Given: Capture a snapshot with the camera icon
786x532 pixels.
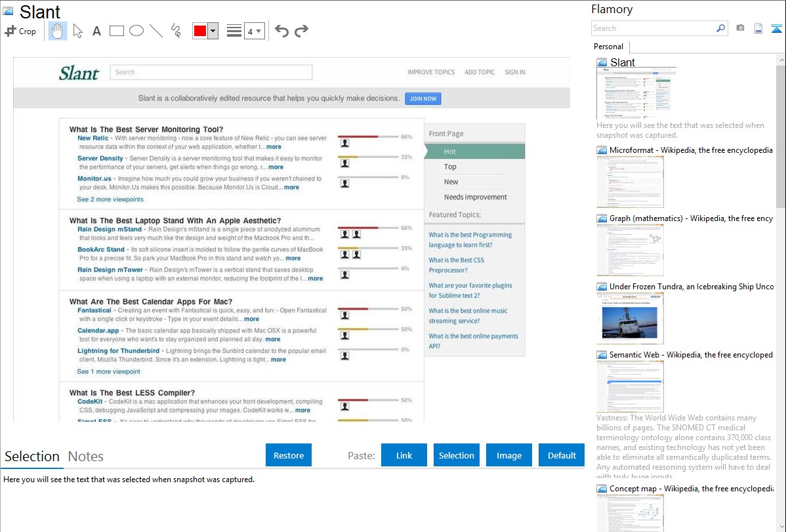Looking at the screenshot, I should (x=740, y=28).
